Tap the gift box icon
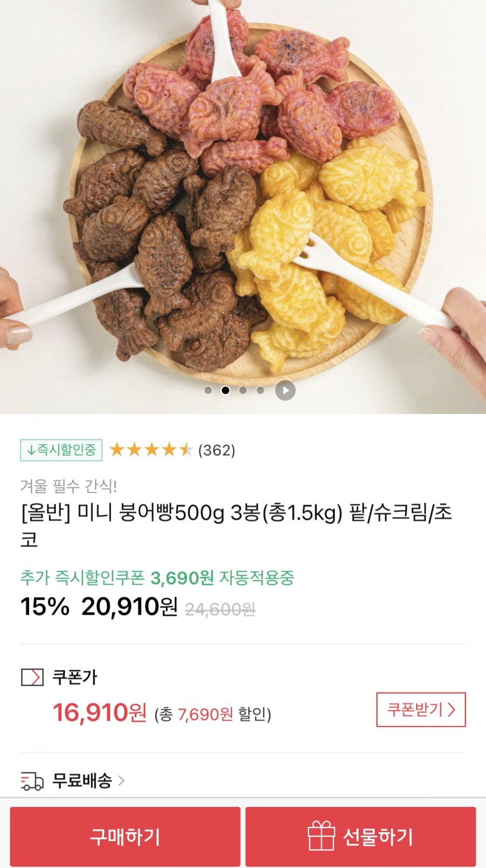This screenshot has width=486, height=868. (321, 836)
